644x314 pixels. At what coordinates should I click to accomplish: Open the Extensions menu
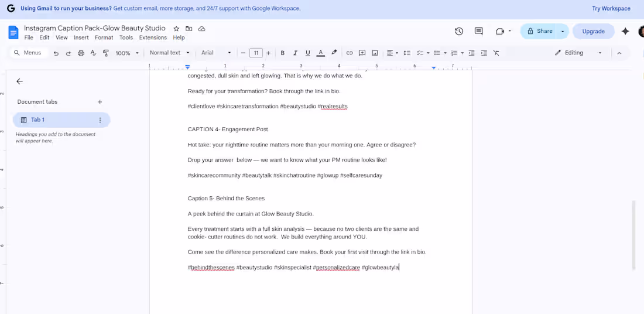click(153, 37)
